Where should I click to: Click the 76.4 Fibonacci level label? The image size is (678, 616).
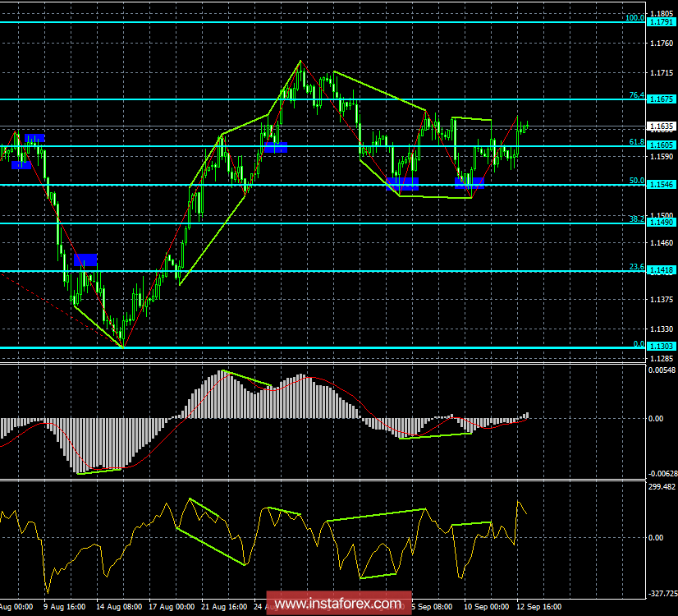637,95
